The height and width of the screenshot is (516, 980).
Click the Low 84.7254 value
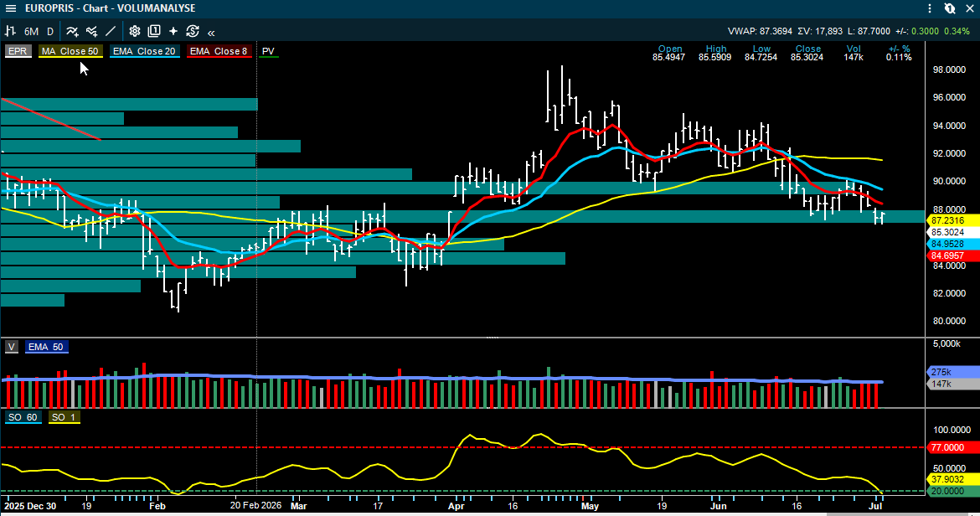(761, 58)
